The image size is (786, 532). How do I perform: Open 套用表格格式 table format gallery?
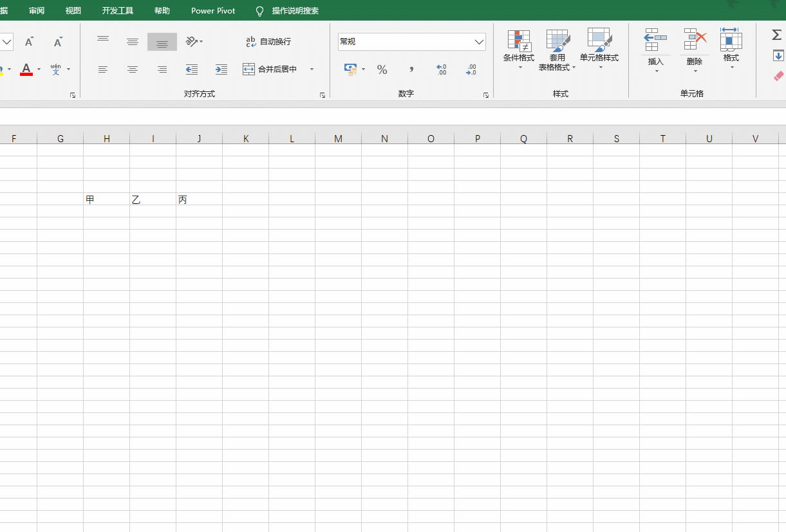pos(557,49)
